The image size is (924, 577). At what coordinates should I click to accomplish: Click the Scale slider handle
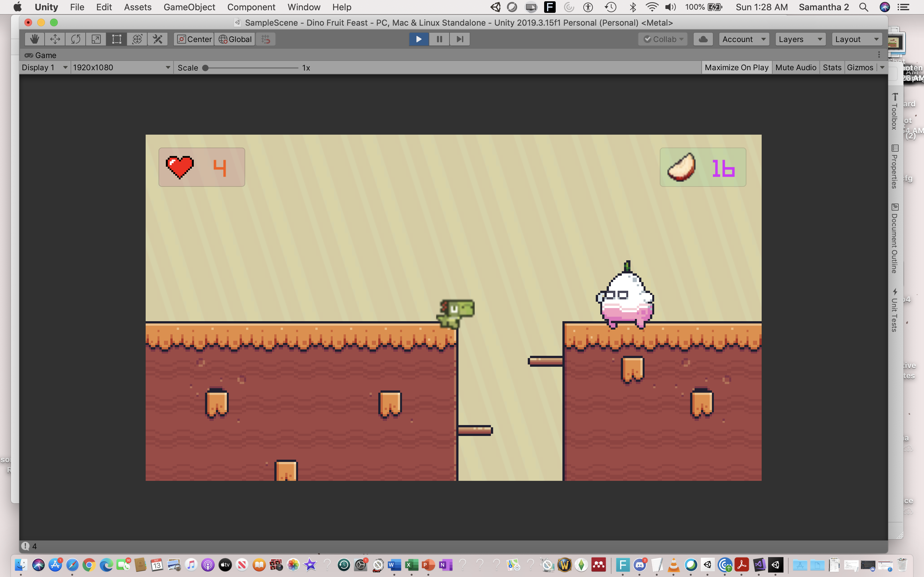(205, 68)
